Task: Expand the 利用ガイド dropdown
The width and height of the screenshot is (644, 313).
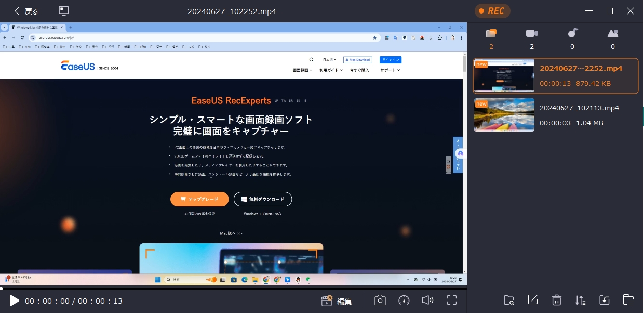Action: [x=330, y=70]
